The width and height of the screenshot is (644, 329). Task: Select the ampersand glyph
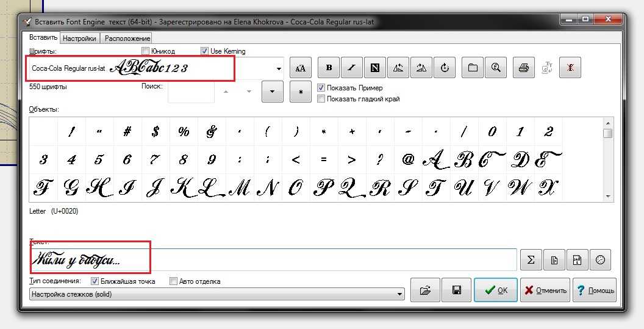(212, 132)
